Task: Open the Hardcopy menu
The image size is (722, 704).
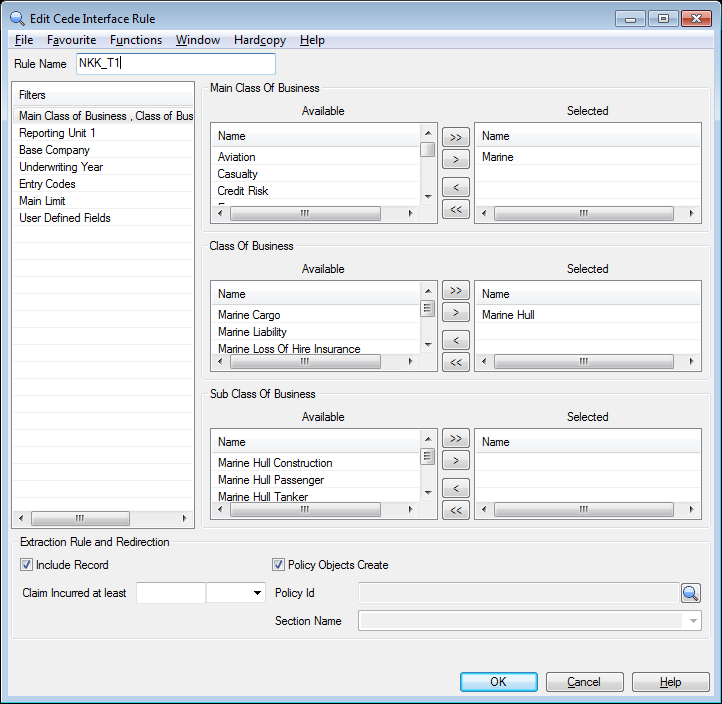Action: pyautogui.click(x=260, y=40)
